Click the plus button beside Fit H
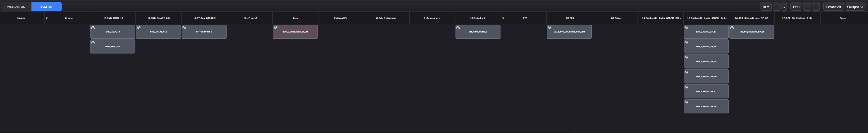The height and width of the screenshot is (133, 868). [816, 7]
